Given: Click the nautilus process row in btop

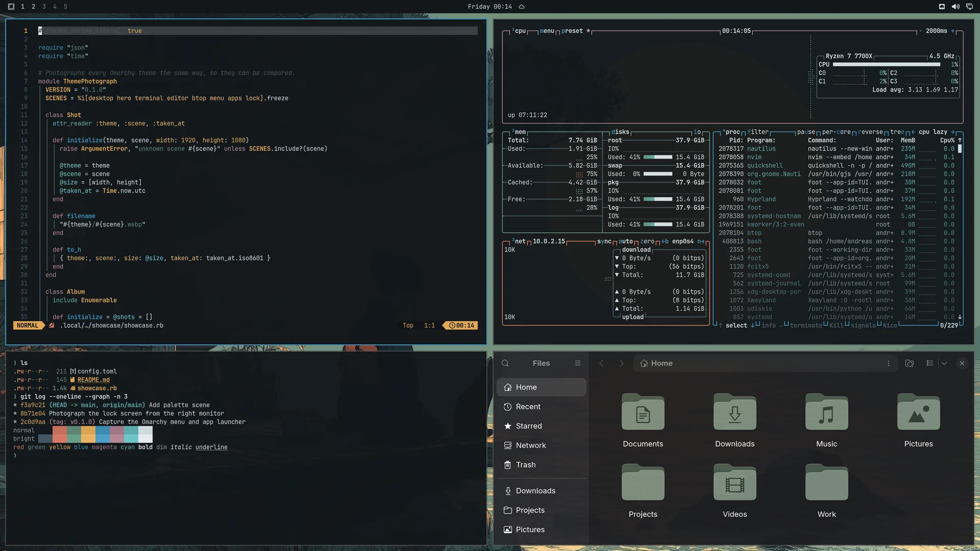Looking at the screenshot, I should pyautogui.click(x=837, y=149).
